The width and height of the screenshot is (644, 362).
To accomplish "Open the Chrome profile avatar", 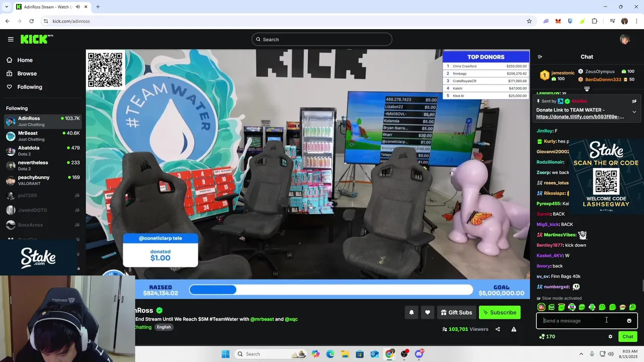I will pos(624,21).
